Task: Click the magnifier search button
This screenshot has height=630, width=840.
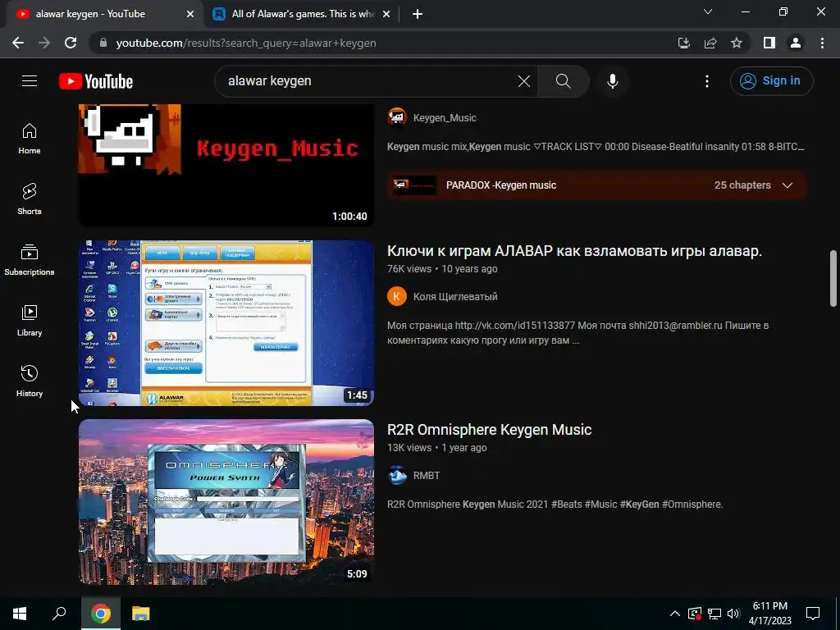Action: 563,81
